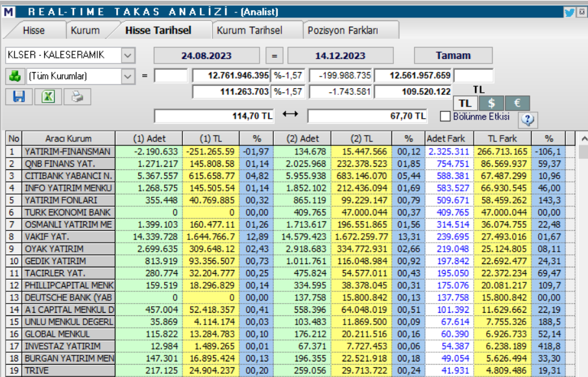Open the Kurum tab
This screenshot has height=377, width=588.
coord(85,30)
